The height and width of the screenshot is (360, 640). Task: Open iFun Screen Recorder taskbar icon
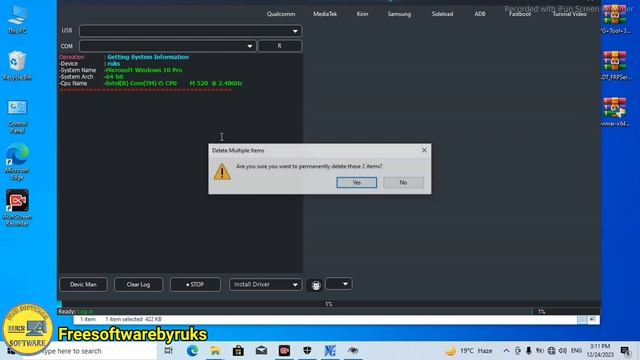[284, 351]
